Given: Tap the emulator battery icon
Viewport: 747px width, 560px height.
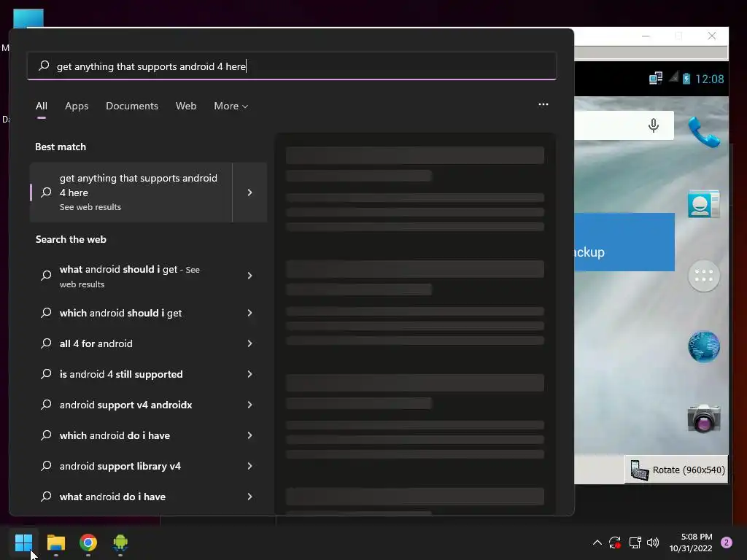Looking at the screenshot, I should (686, 79).
